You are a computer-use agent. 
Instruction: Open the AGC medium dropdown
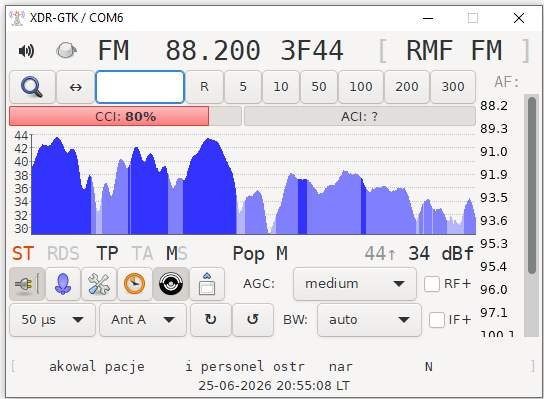click(x=355, y=284)
